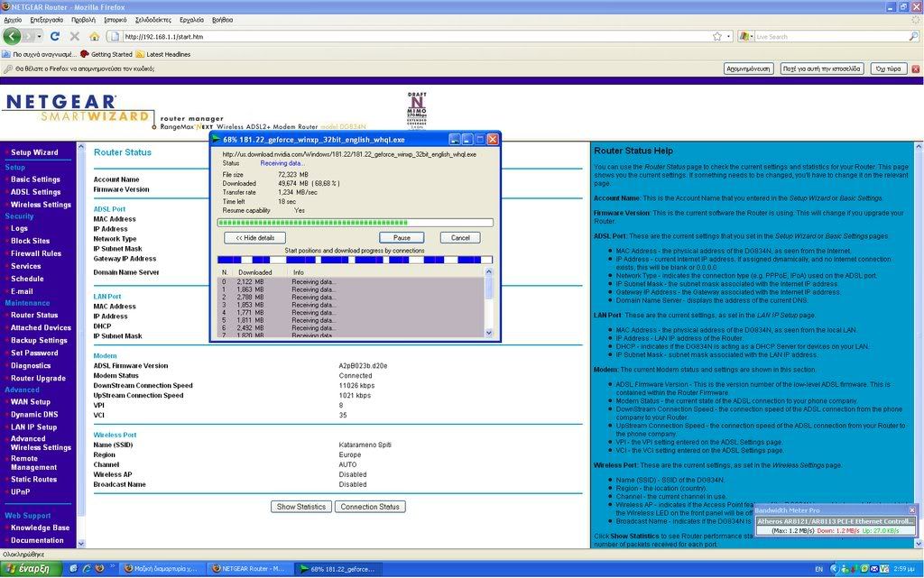Close the password notification bar

coord(916,69)
